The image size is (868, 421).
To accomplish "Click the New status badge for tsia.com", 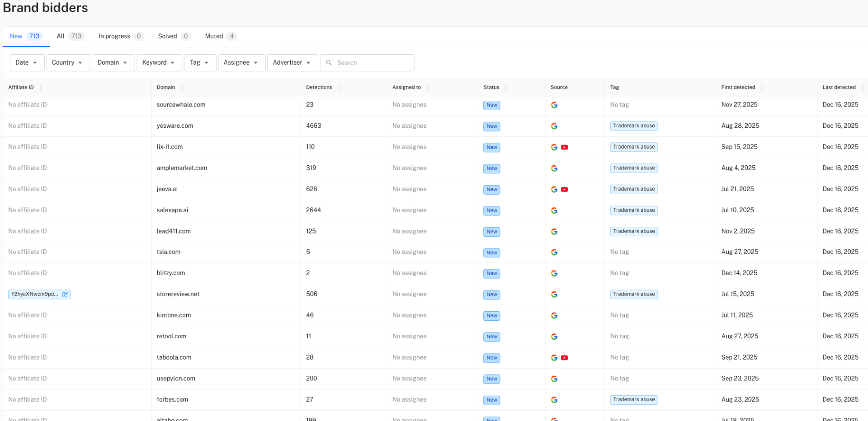I will click(492, 253).
